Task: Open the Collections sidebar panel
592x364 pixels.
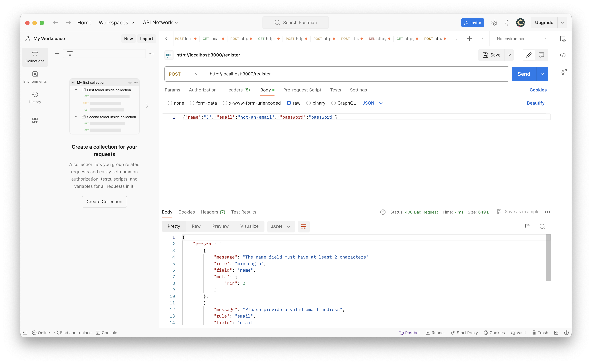Action: [35, 57]
